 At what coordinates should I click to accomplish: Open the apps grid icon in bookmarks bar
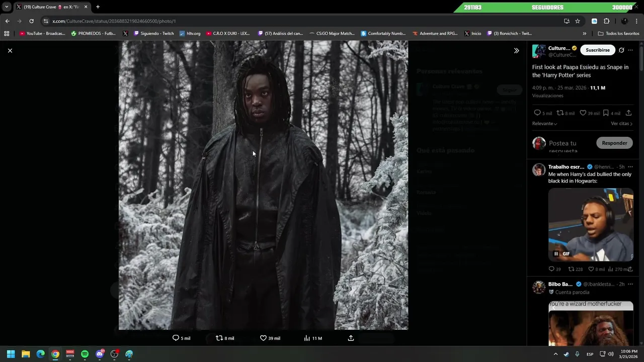click(7, 33)
